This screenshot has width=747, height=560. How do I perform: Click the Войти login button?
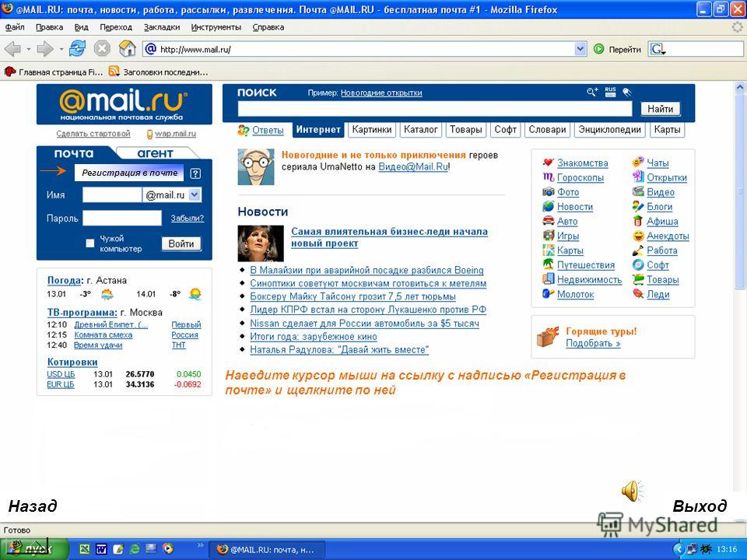(x=181, y=243)
